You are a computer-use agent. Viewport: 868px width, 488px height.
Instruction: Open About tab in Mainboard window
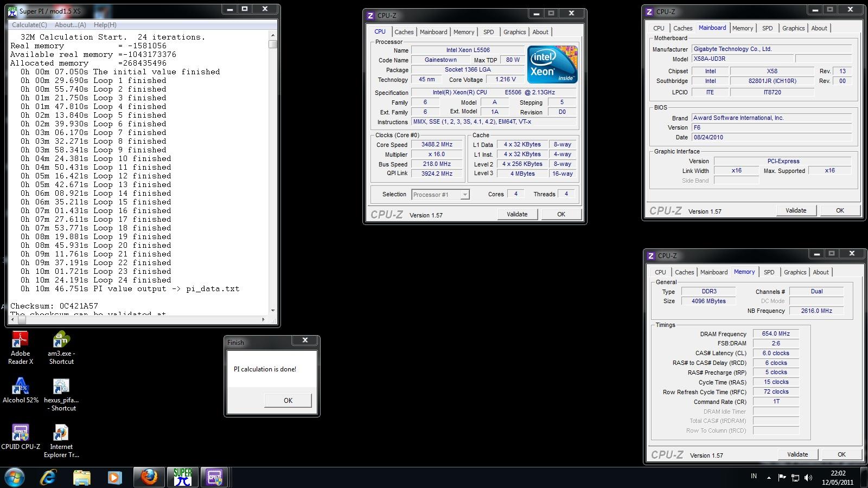pyautogui.click(x=819, y=28)
